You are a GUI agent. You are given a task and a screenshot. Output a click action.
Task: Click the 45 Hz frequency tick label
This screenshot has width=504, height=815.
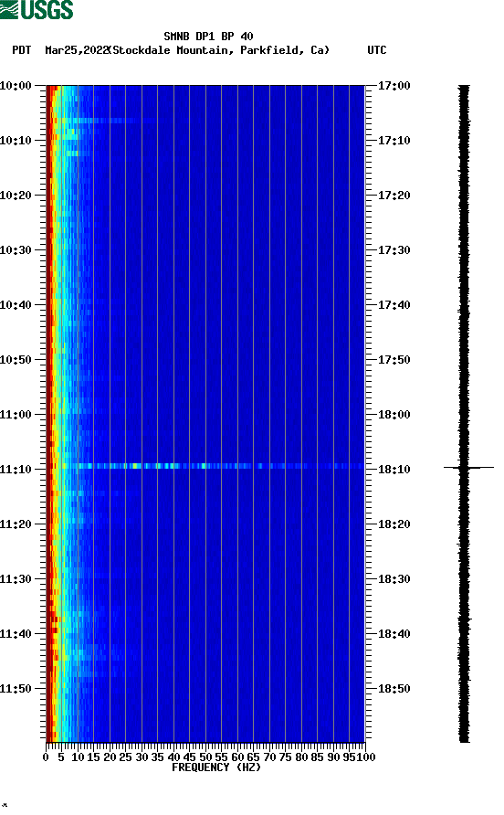(190, 757)
